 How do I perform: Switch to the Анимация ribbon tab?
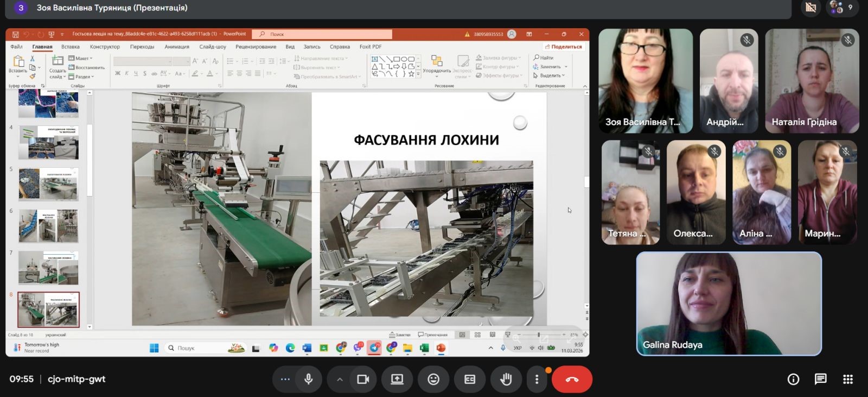pos(177,47)
